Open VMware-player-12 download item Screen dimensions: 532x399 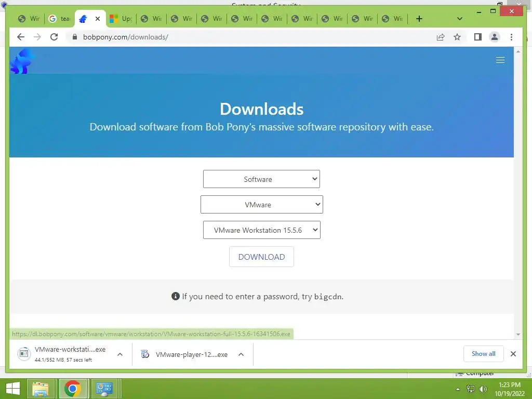[x=184, y=354]
